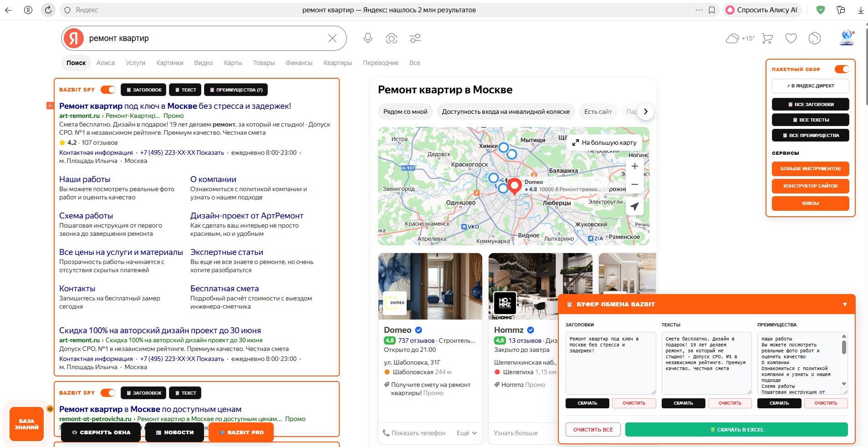The width and height of the screenshot is (868, 447).
Task: Switch to the Услуги tab
Action: [x=136, y=63]
